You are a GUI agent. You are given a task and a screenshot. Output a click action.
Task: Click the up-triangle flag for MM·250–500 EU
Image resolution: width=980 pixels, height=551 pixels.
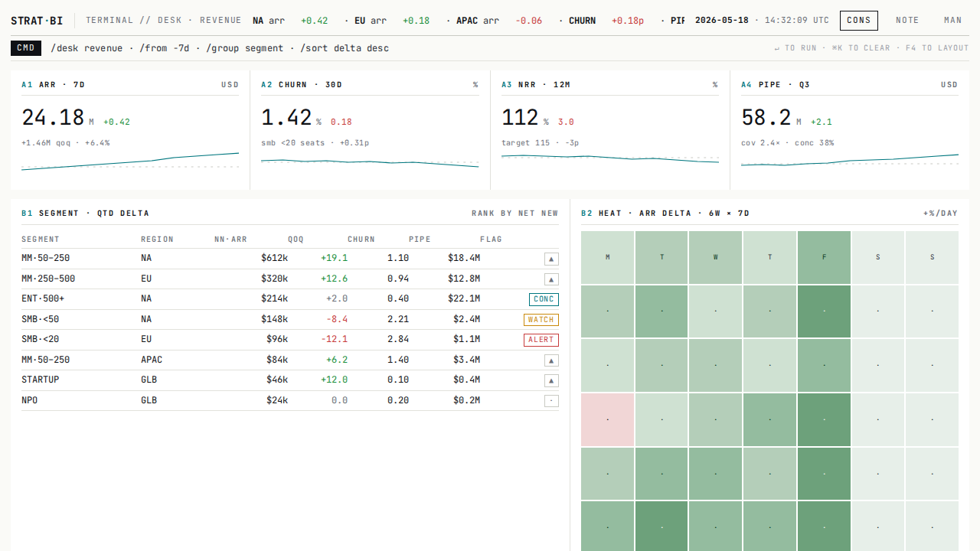click(x=551, y=279)
